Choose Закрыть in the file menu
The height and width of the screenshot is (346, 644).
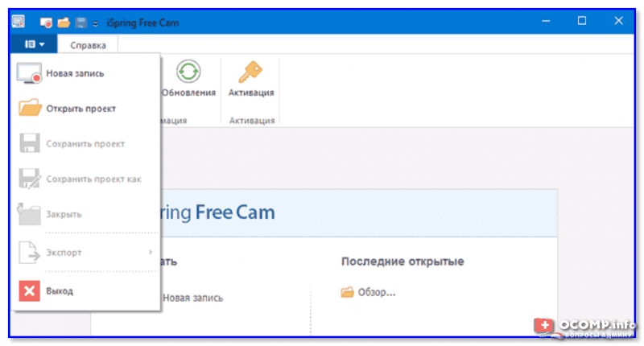pos(85,214)
